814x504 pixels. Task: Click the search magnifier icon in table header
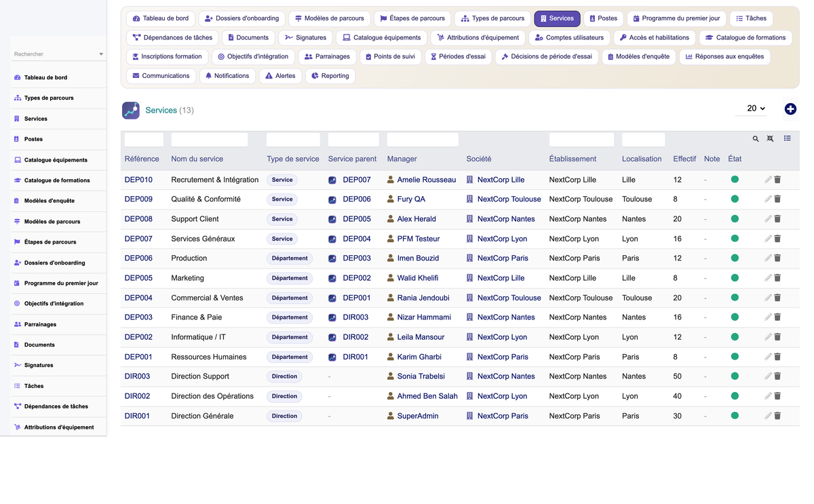[x=756, y=138]
